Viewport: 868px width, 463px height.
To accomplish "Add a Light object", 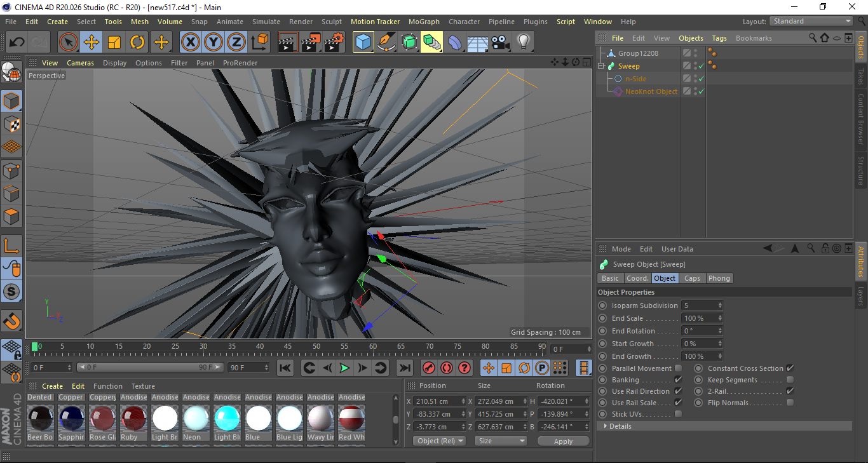I will point(524,43).
